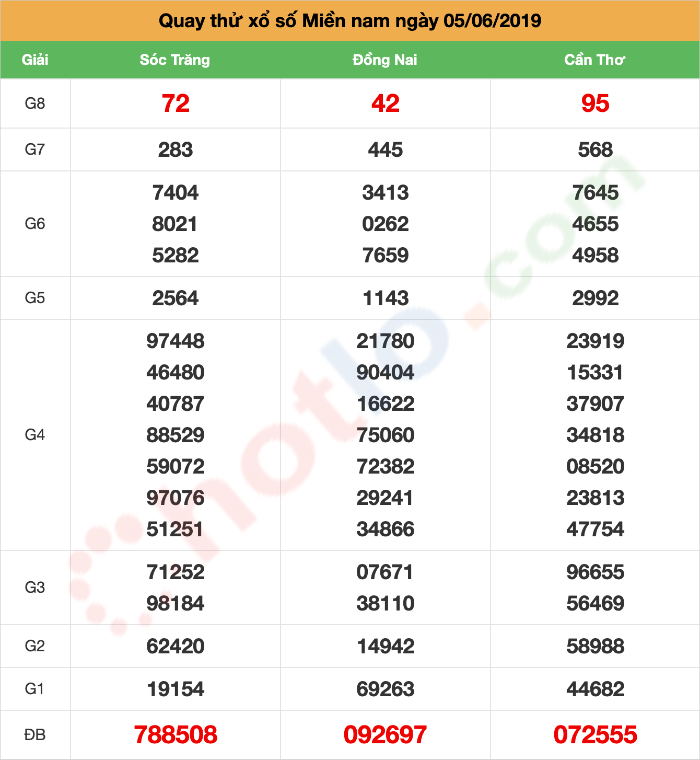Select G4 value 34866
This screenshot has height=760, width=700.
(x=386, y=529)
